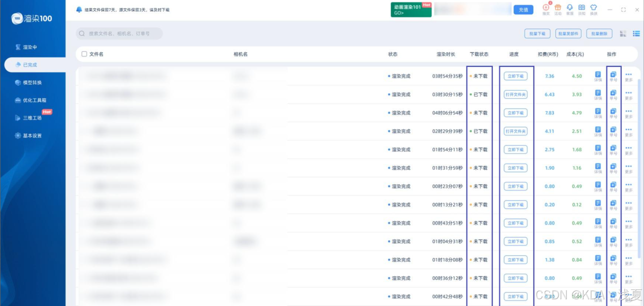Open 详情 for the 01时54分11秒 row
The width and height of the screenshot is (644, 306).
598,150
